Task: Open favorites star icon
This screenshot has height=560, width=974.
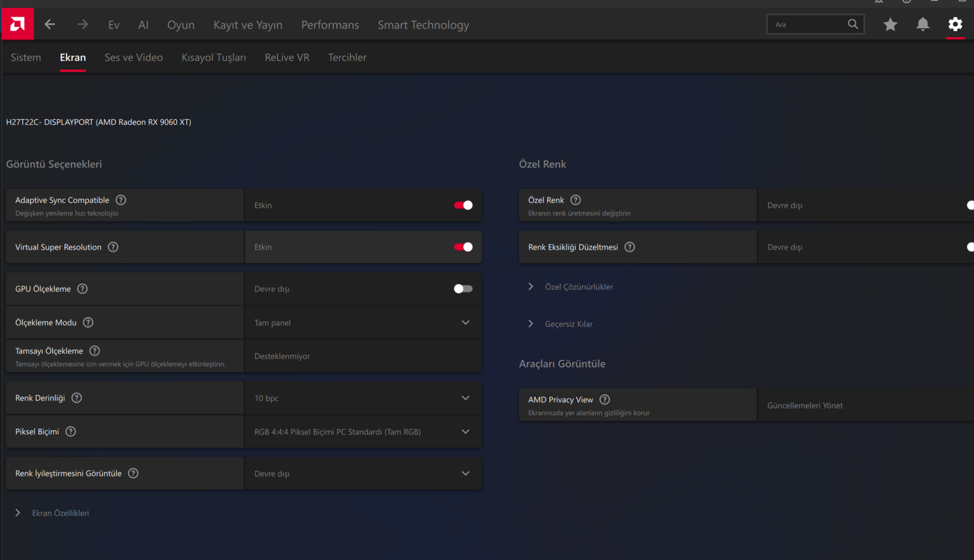Action: [x=890, y=24]
